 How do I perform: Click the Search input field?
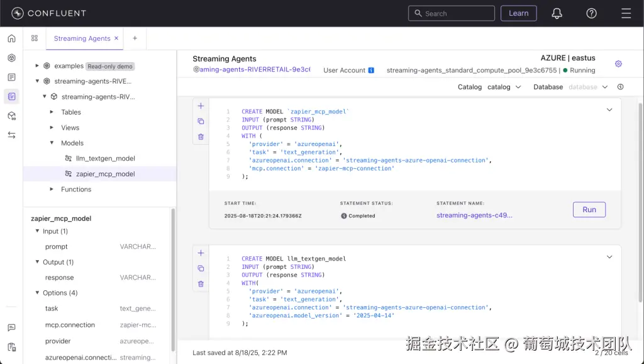(x=452, y=13)
